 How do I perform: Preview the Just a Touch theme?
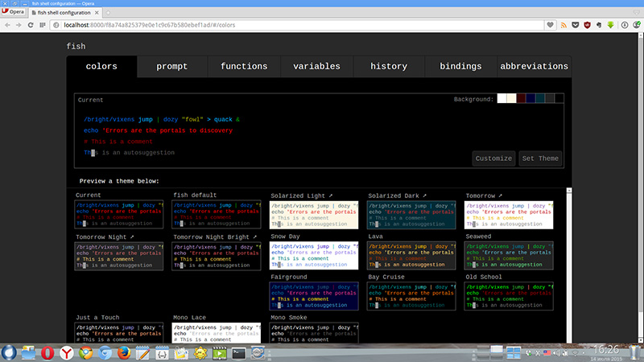(118, 333)
